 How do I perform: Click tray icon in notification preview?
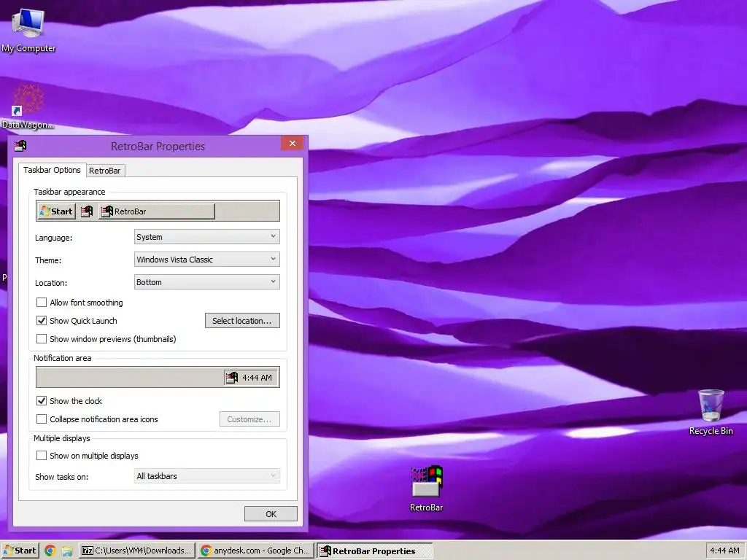[231, 378]
